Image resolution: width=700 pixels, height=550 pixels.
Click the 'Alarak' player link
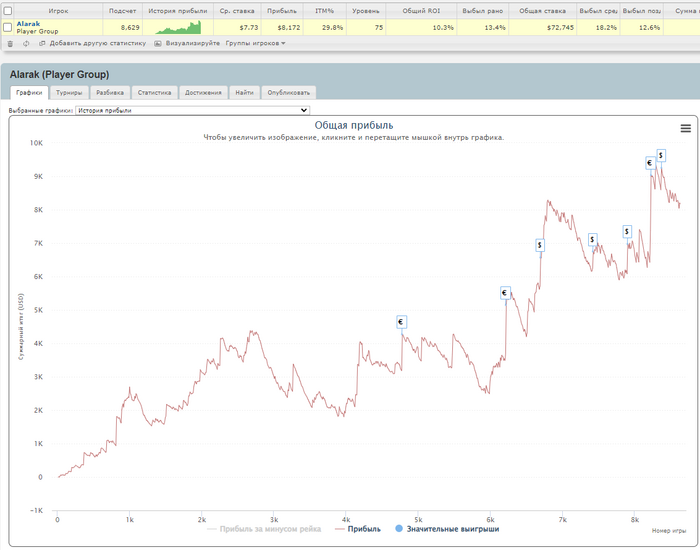tap(28, 24)
